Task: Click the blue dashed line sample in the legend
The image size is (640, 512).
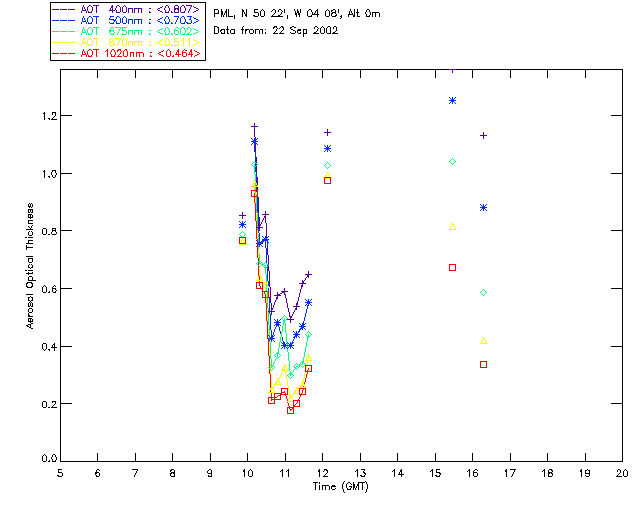Action: pos(64,20)
